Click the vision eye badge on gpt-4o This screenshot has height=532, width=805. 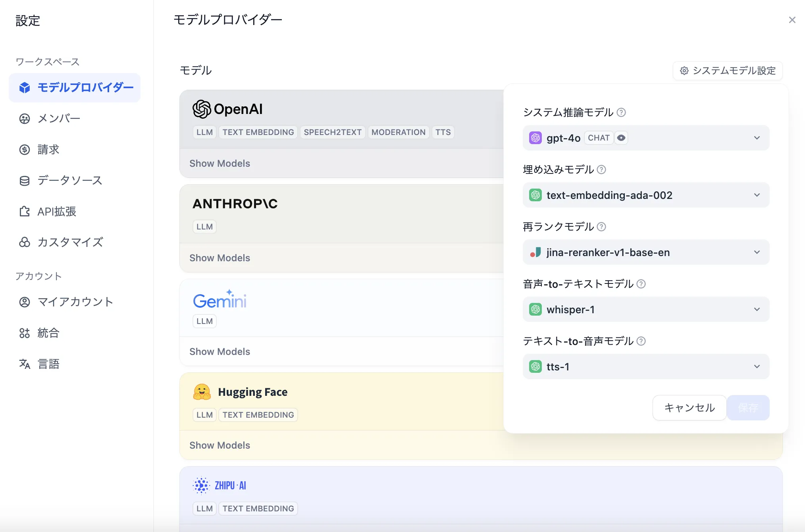click(621, 138)
